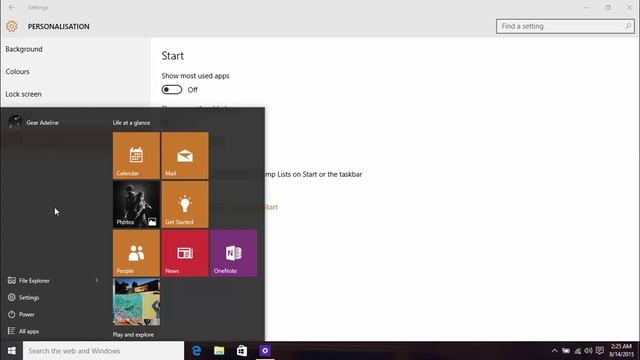This screenshot has height=360, width=640.
Task: Open the Get Started tile
Action: pyautogui.click(x=185, y=204)
